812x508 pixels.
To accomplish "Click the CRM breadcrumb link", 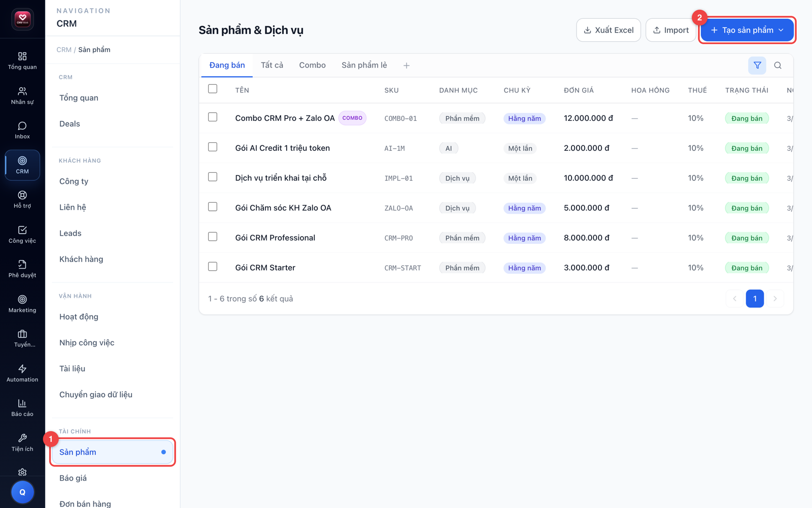I will [x=64, y=50].
